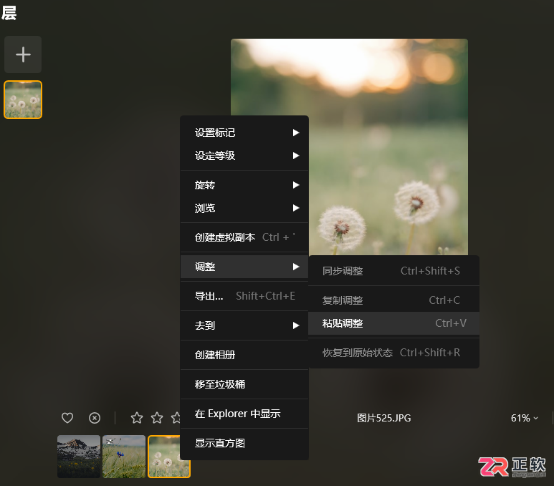Viewport: 554px width, 486px height.
Task: Select the dandelion filmstrip thumbnail
Action: pos(169,456)
